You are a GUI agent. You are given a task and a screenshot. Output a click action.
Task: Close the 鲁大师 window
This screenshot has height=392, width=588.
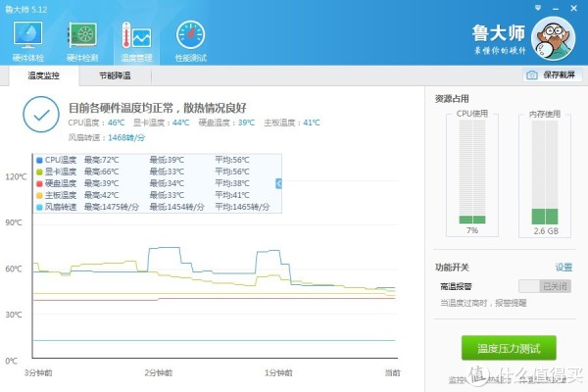click(x=573, y=8)
